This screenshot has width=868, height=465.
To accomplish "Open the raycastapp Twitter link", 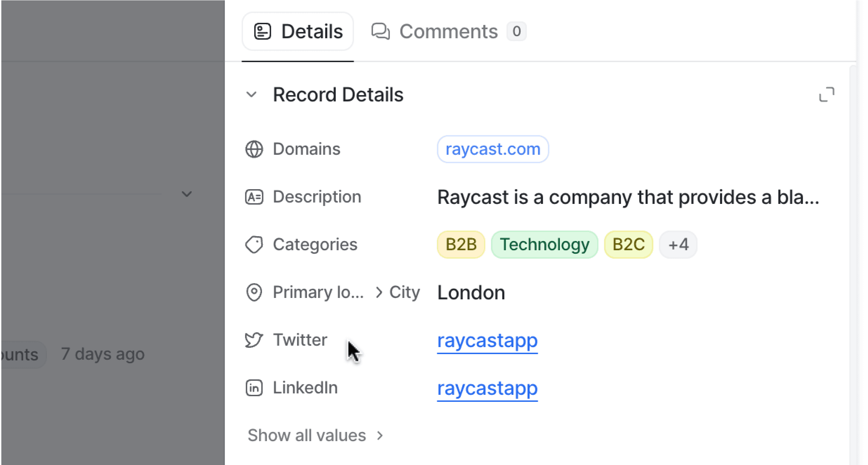I will click(487, 340).
